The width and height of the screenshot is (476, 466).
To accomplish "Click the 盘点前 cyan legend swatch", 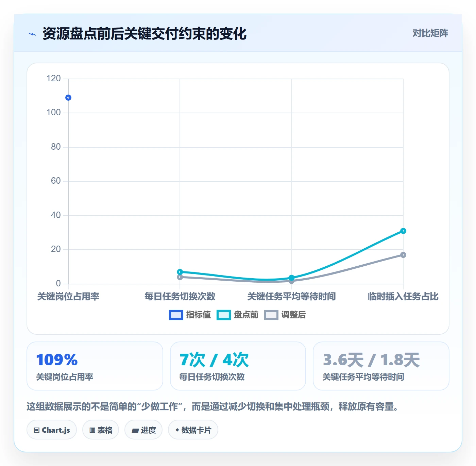I will [223, 315].
